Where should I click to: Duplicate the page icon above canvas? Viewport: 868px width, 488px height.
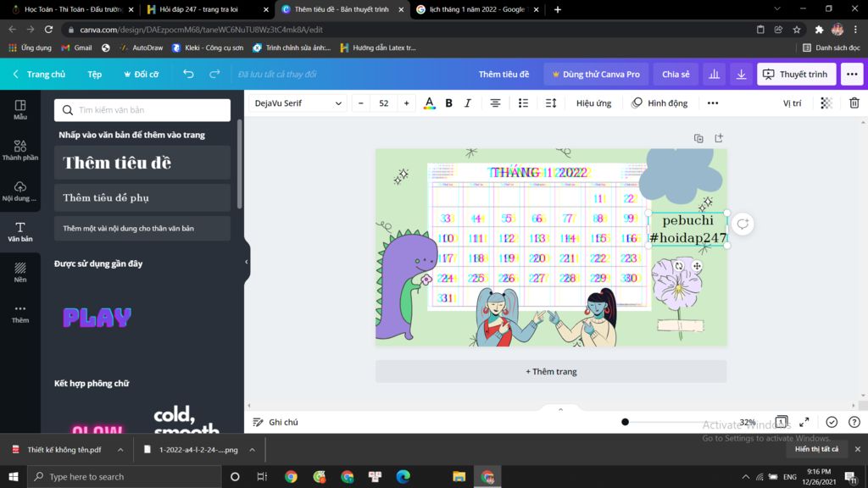point(698,138)
